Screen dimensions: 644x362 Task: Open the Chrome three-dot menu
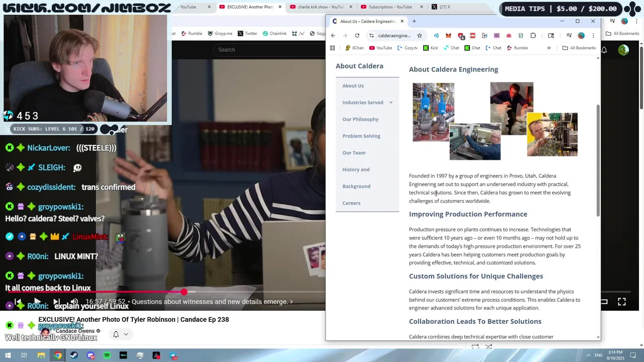click(593, 36)
